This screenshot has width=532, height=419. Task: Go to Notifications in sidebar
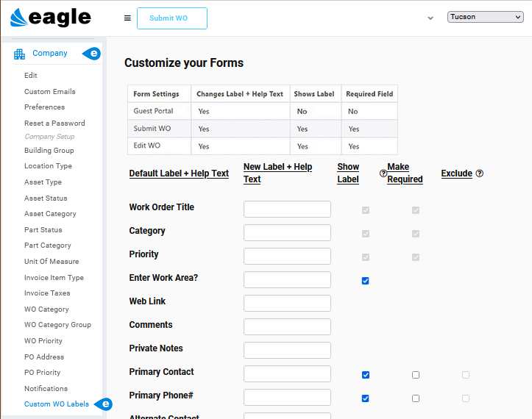point(46,388)
